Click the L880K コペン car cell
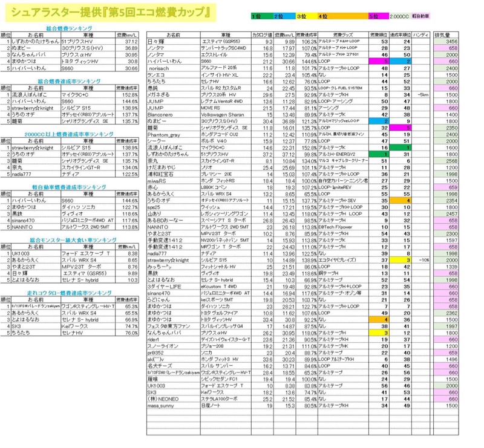This screenshot has height=448, width=484. coord(226,187)
